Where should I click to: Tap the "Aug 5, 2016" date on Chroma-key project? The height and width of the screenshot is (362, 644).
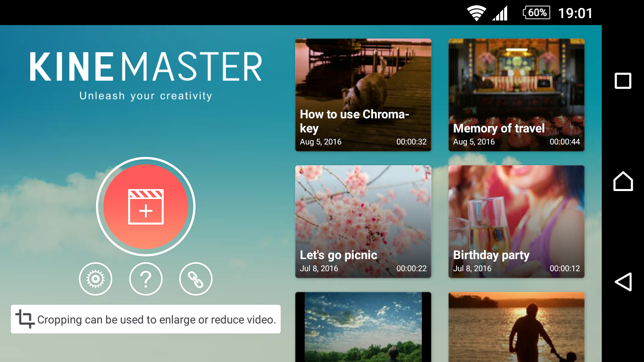[x=320, y=142]
